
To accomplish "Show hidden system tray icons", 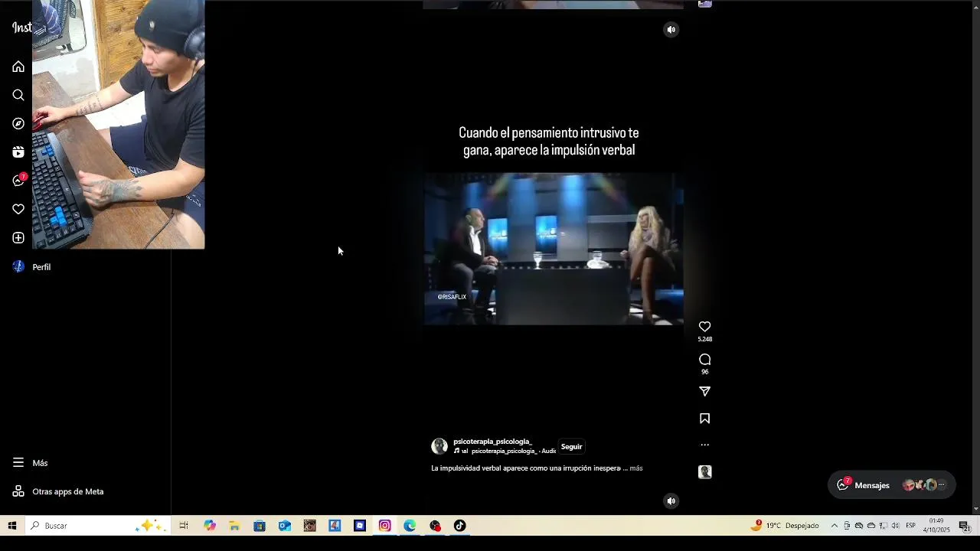I will coord(835,526).
